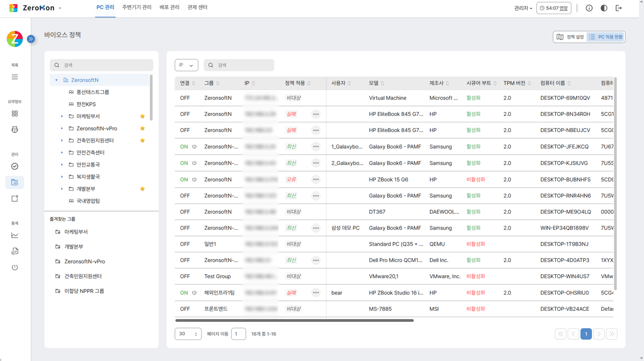Click the logout icon in header
Image resolution: width=644 pixels, height=361 pixels.
(x=619, y=8)
